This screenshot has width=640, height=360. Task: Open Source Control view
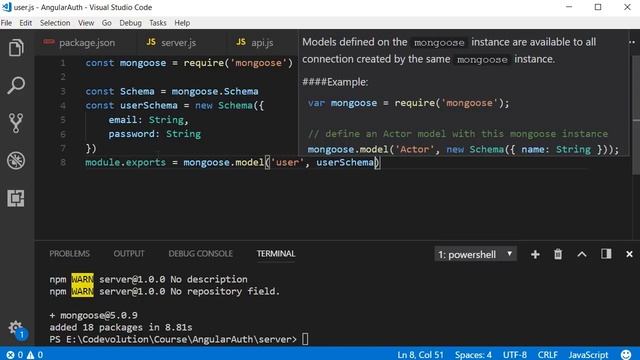[16, 123]
